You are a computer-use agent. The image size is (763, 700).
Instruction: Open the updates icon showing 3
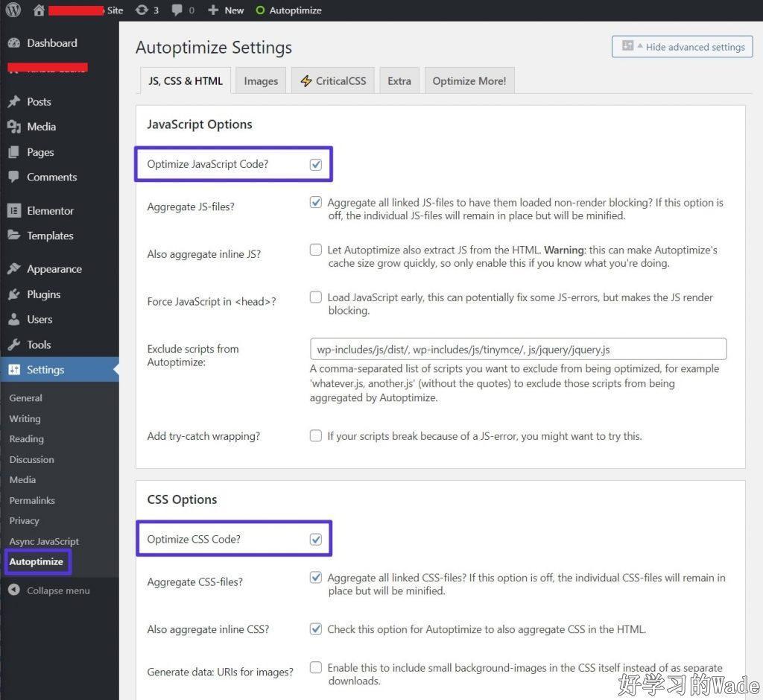(142, 10)
